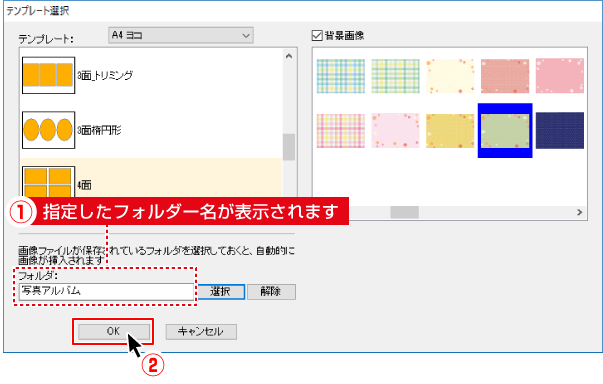The image size is (603, 384).
Task: Select the 3面_トリミング template icon
Action: coord(48,75)
